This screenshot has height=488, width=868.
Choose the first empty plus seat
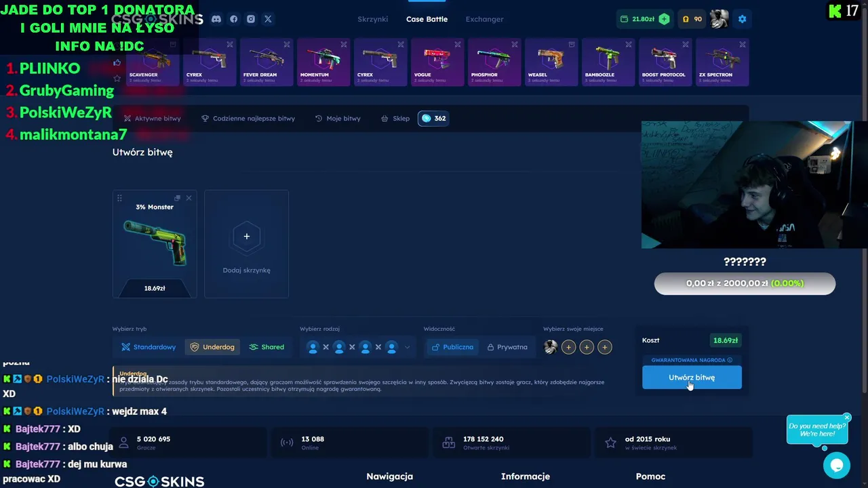click(568, 347)
